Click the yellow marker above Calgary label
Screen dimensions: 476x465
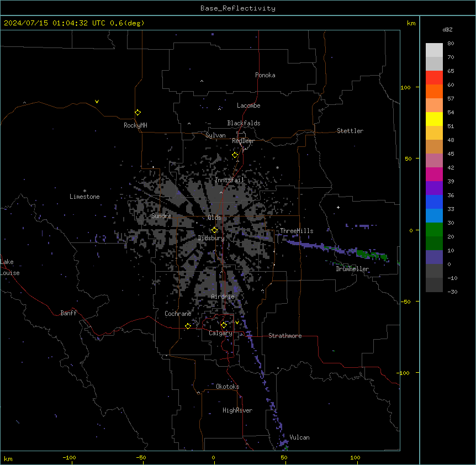pyautogui.click(x=224, y=325)
